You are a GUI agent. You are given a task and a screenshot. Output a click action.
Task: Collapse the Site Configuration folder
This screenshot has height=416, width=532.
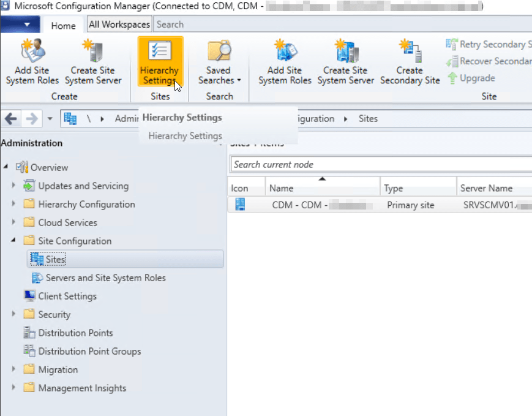tap(14, 241)
